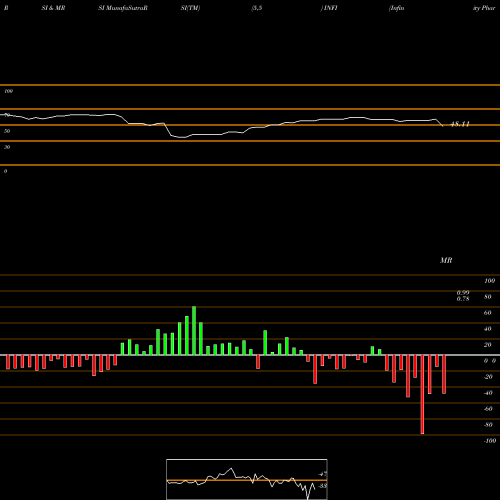Click the '(Infin' company name text
Viewport: 500px width, 500px height.
pos(396,8)
